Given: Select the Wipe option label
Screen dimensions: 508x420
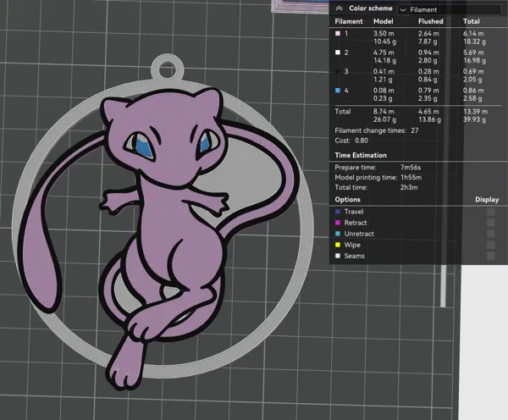Looking at the screenshot, I should tap(352, 245).
